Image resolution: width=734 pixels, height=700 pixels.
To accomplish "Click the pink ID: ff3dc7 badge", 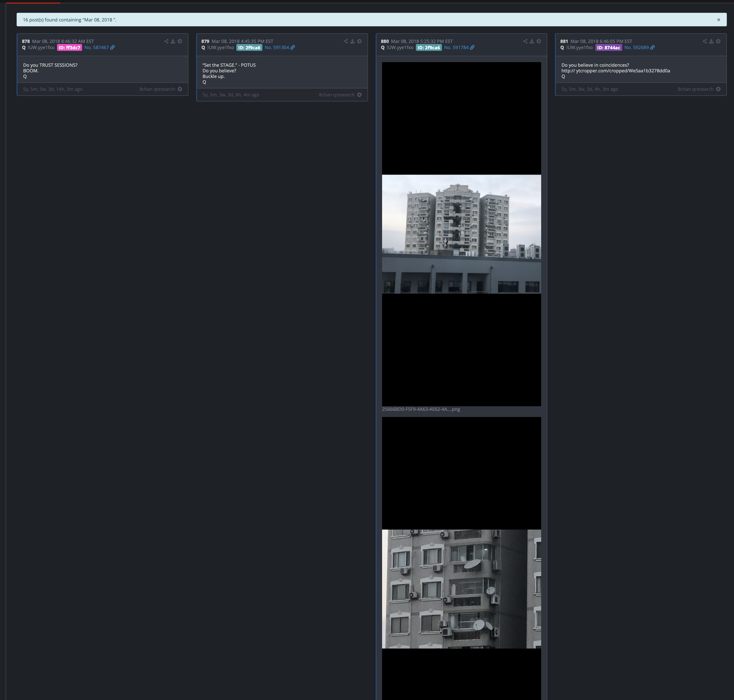I will coord(70,48).
